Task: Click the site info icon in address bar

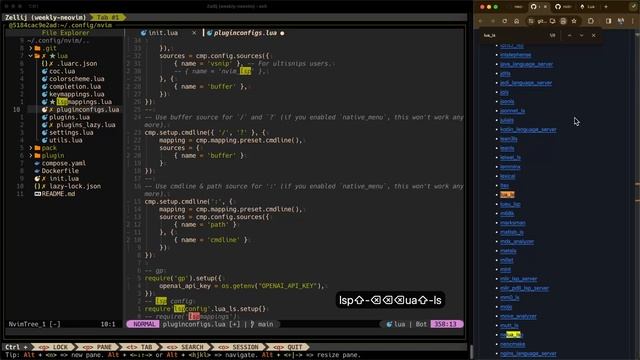Action: [x=531, y=21]
